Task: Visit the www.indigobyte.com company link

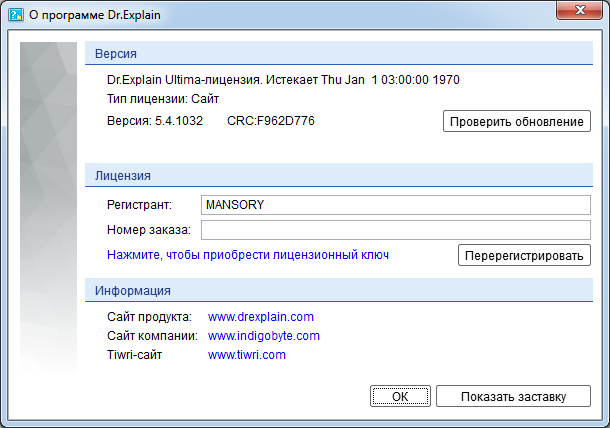Action: tap(264, 336)
